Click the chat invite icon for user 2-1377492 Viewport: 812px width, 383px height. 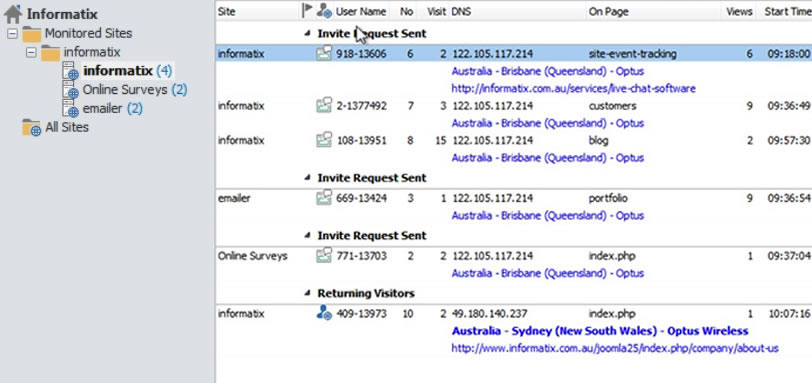324,106
